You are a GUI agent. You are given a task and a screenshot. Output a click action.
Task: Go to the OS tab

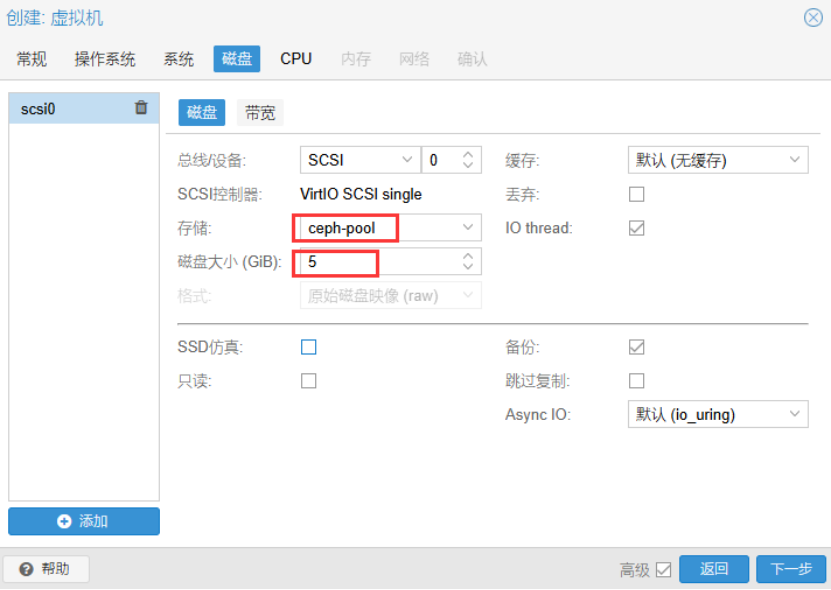coord(105,59)
